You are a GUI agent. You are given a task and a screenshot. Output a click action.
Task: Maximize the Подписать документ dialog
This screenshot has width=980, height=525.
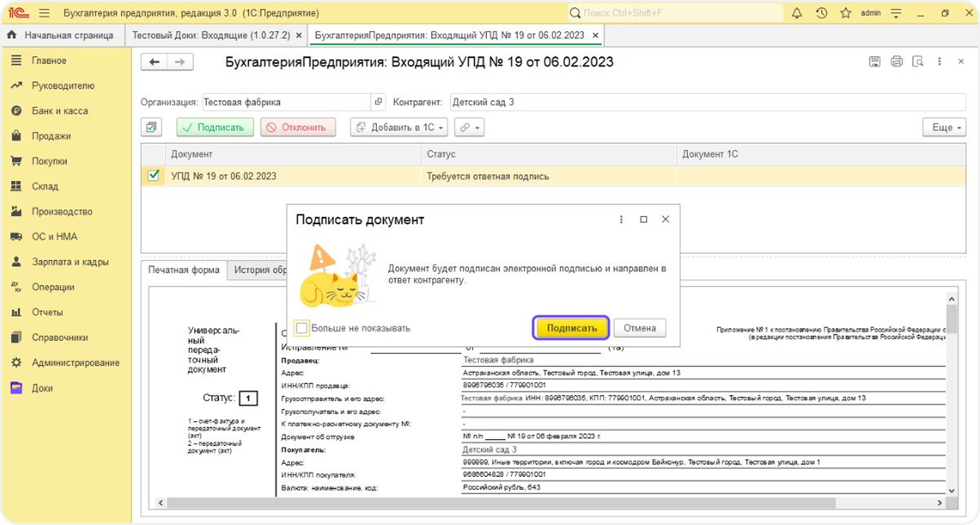coord(643,219)
